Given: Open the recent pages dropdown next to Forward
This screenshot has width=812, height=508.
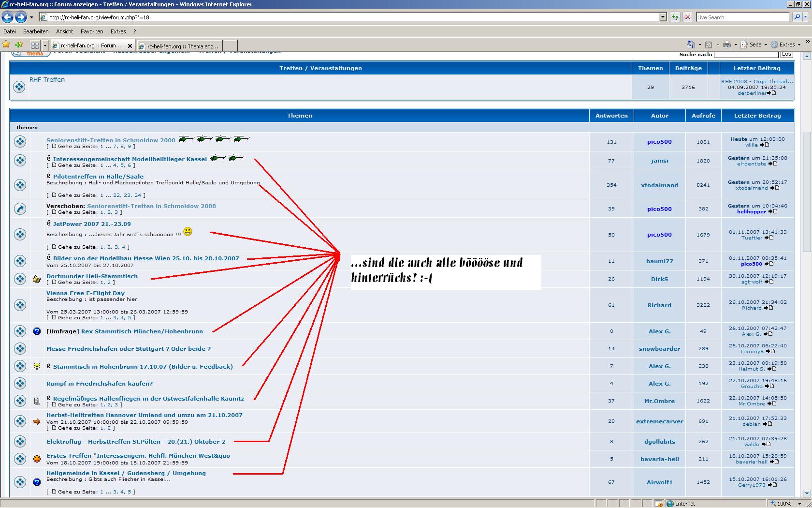Looking at the screenshot, I should [x=31, y=17].
